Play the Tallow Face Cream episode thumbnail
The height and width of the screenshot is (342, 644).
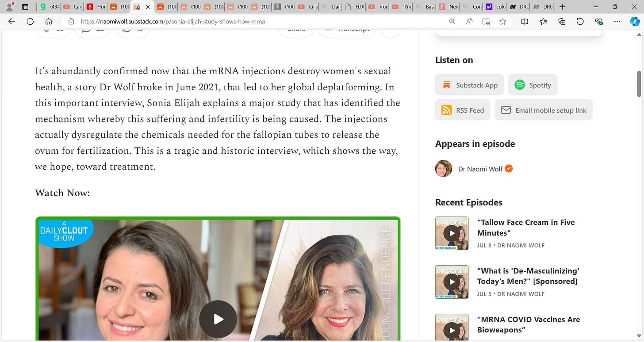(452, 233)
